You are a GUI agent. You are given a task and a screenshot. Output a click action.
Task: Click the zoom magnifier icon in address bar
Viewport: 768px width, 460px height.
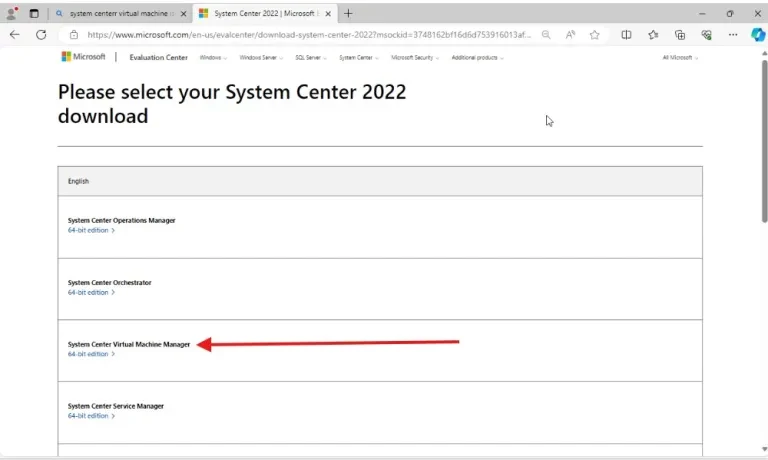(x=546, y=35)
